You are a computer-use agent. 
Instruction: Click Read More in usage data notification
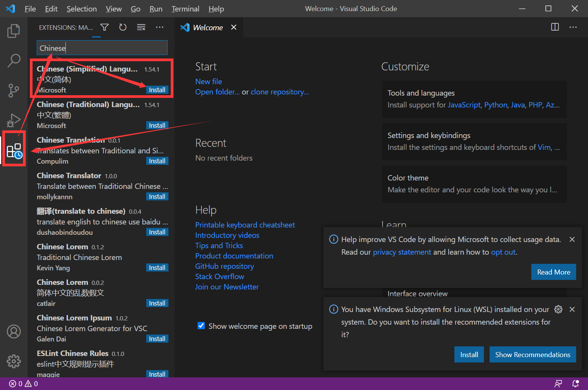(554, 272)
